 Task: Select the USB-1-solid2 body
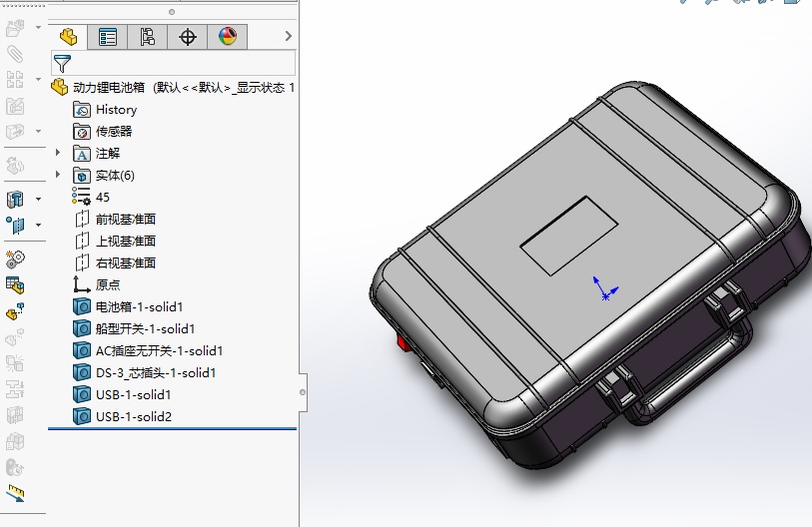tap(122, 417)
